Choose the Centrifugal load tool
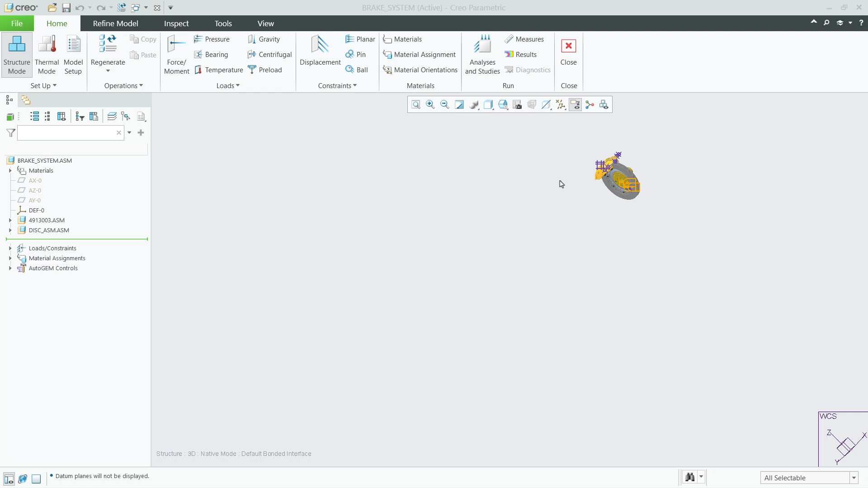This screenshot has height=488, width=868. [x=270, y=55]
